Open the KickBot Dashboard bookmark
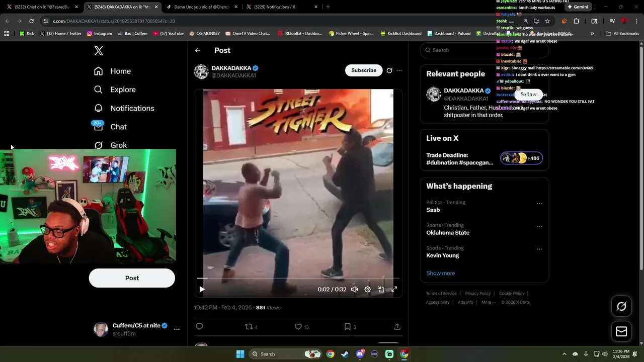644x362 pixels. tap(400, 34)
